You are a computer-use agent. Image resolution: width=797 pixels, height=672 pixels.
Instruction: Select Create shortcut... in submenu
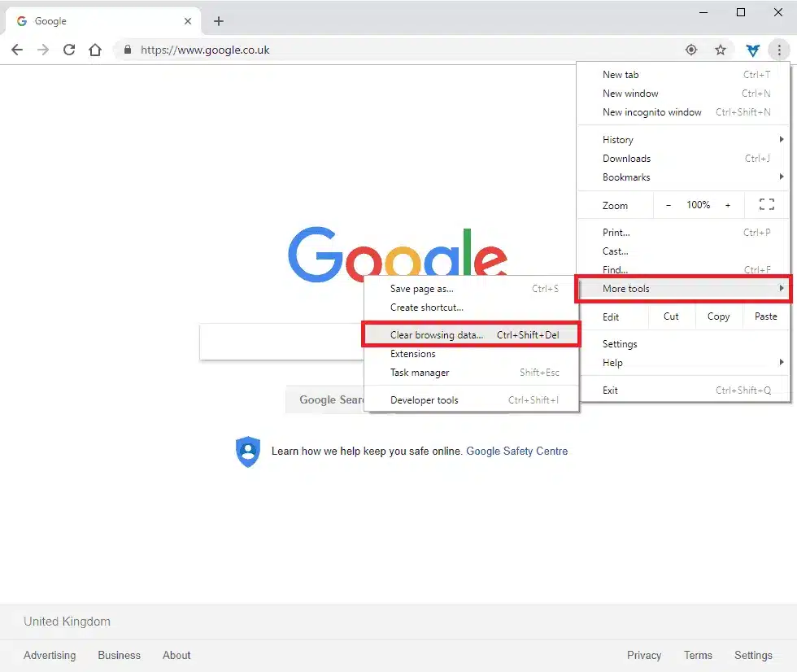(x=471, y=308)
